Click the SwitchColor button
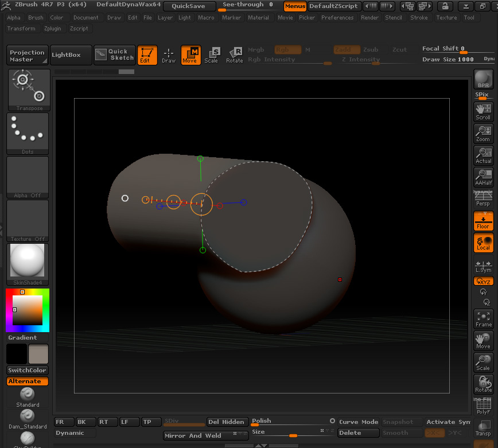This screenshot has width=498, height=448. [x=28, y=370]
